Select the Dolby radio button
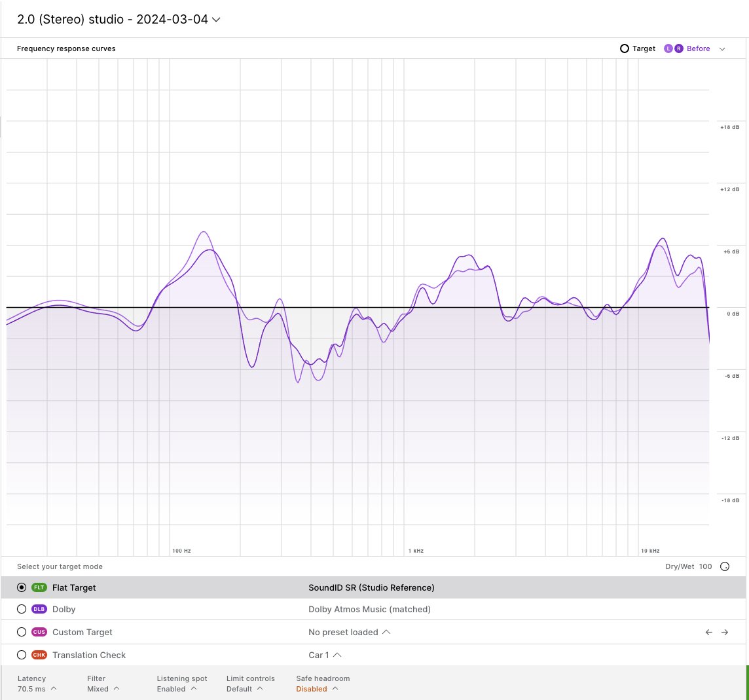Viewport: 749px width, 700px height. 22,609
